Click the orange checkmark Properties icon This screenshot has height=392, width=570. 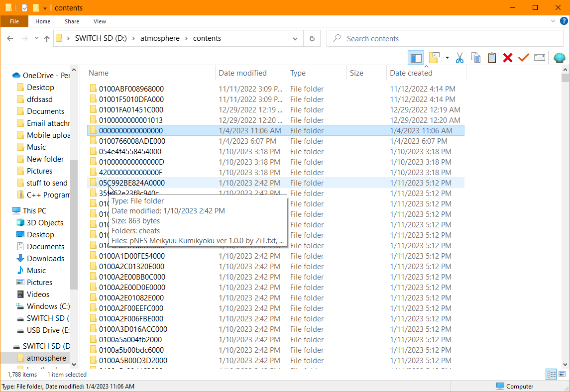(524, 58)
